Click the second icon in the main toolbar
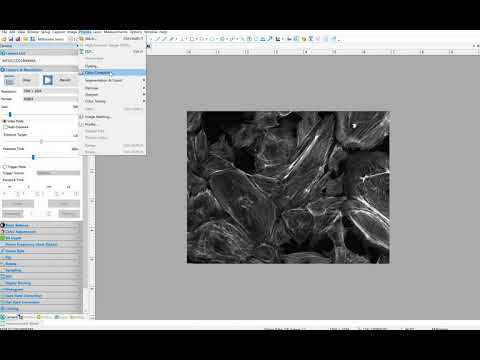Screen dimensions: 480x360 pyautogui.click(x=11, y=39)
